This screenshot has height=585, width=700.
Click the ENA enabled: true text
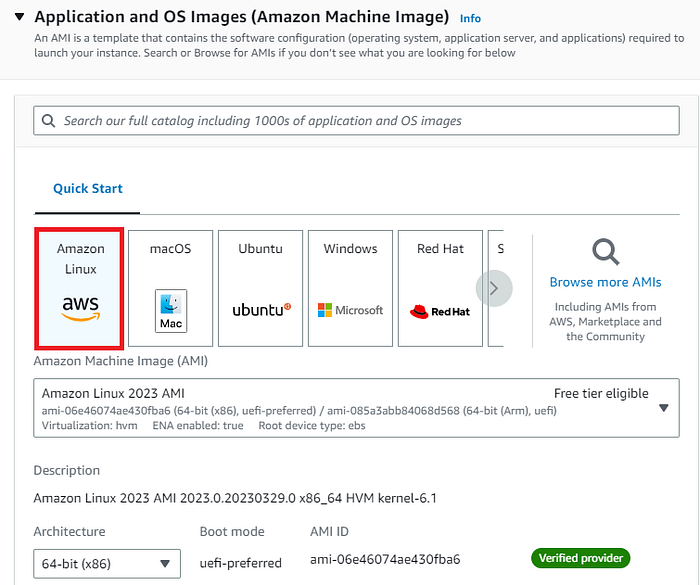click(x=198, y=426)
